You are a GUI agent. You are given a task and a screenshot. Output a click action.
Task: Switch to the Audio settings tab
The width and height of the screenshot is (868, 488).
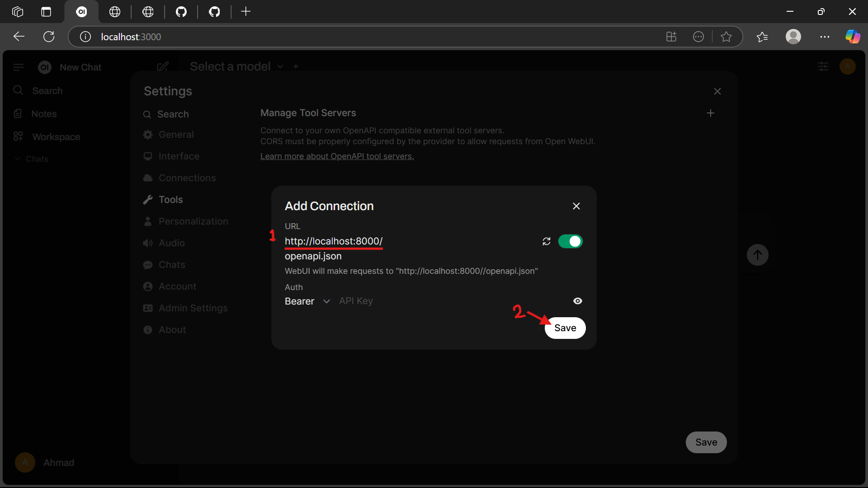pyautogui.click(x=171, y=243)
